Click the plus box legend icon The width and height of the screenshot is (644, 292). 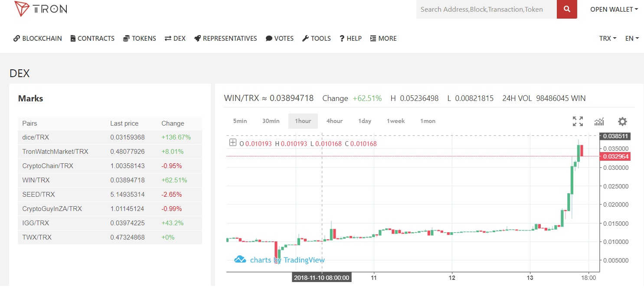233,143
